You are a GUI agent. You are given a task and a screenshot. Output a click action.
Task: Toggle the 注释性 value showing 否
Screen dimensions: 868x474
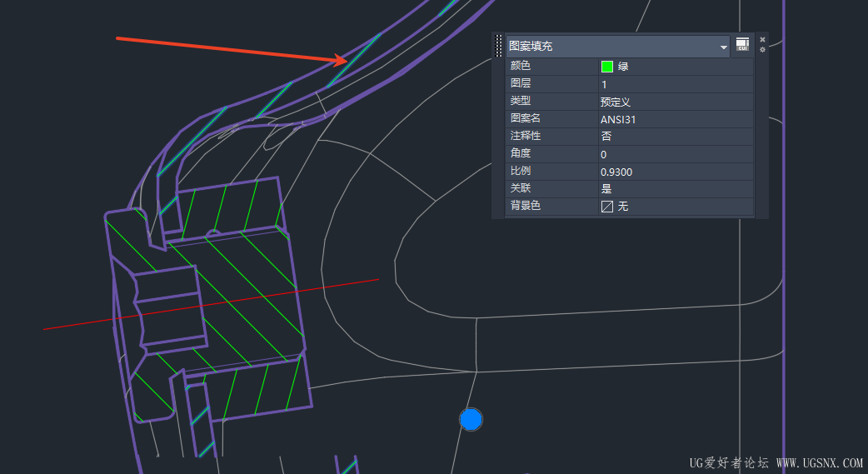click(676, 137)
